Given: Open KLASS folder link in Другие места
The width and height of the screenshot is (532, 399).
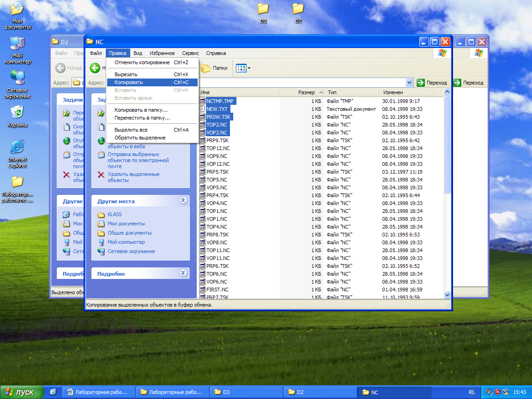Looking at the screenshot, I should pos(115,214).
